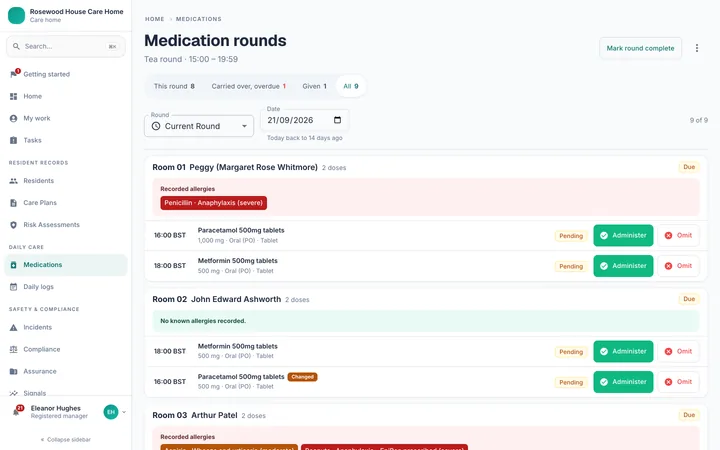Open Getting started flag icon
Viewport: 720px width, 450px height.
(x=14, y=74)
